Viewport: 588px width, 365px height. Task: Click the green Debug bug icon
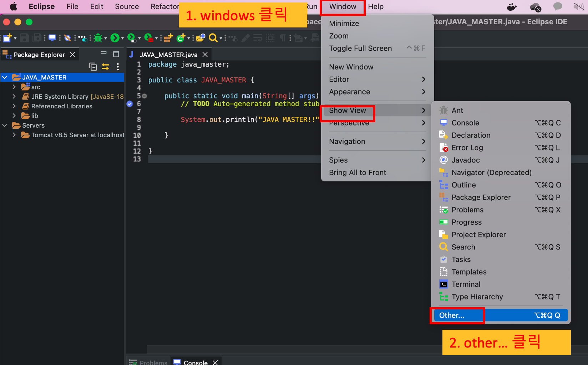[98, 38]
